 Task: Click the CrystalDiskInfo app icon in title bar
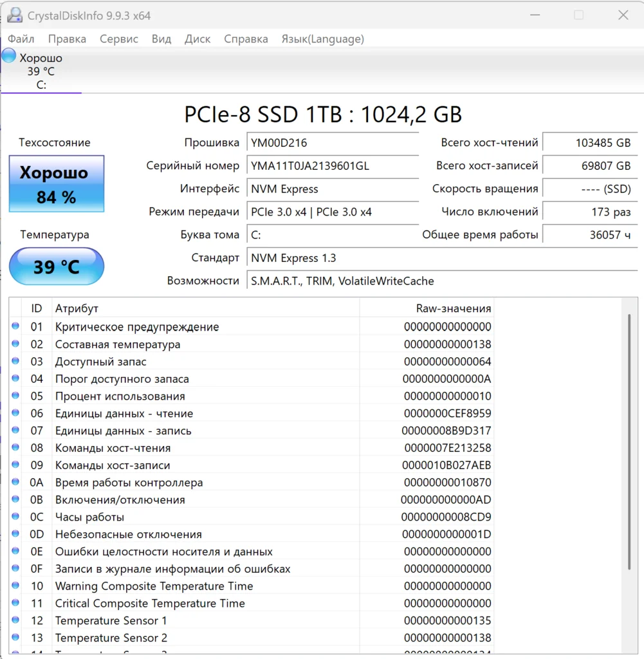point(15,15)
